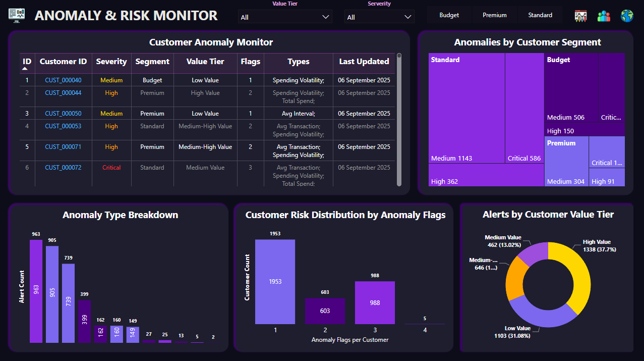Click the globe icon in the top right

click(x=627, y=15)
